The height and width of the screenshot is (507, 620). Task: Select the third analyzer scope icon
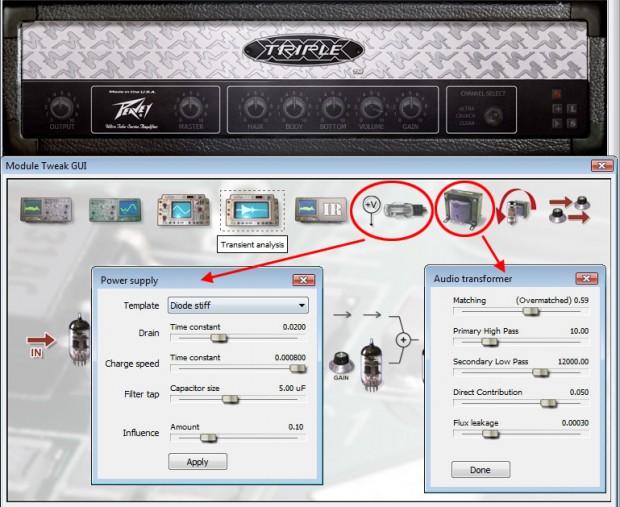tap(178, 211)
